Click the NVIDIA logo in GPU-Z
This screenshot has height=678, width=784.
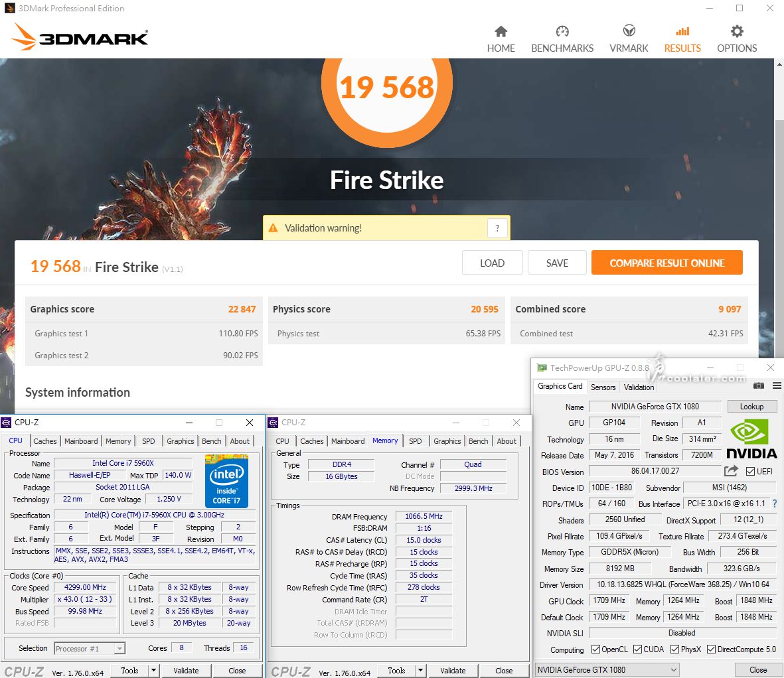751,439
